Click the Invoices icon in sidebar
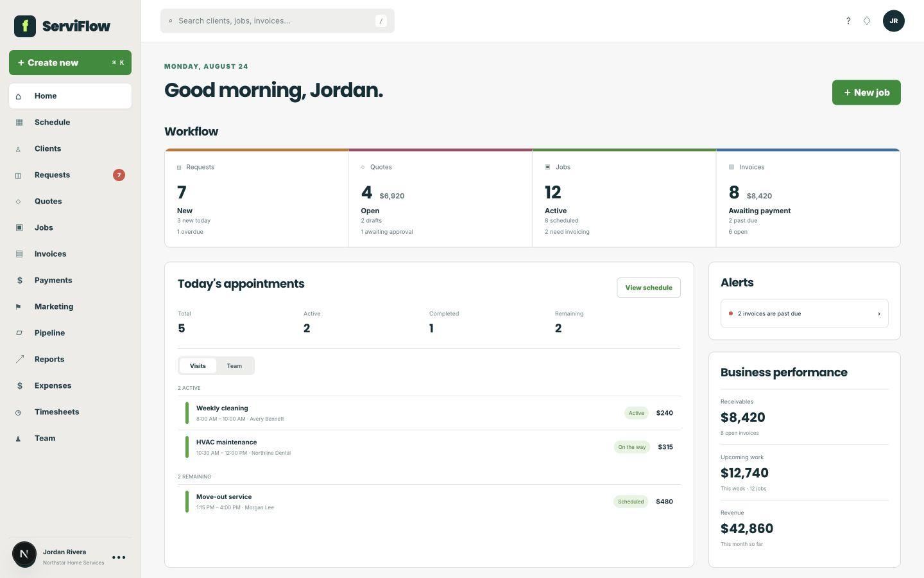Screen dimensions: 924x578 (19, 254)
